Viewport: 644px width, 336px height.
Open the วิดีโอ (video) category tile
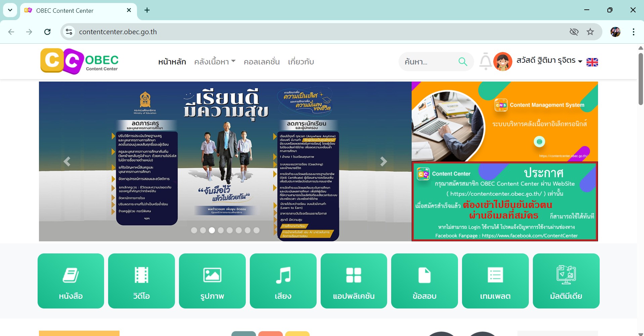click(141, 281)
